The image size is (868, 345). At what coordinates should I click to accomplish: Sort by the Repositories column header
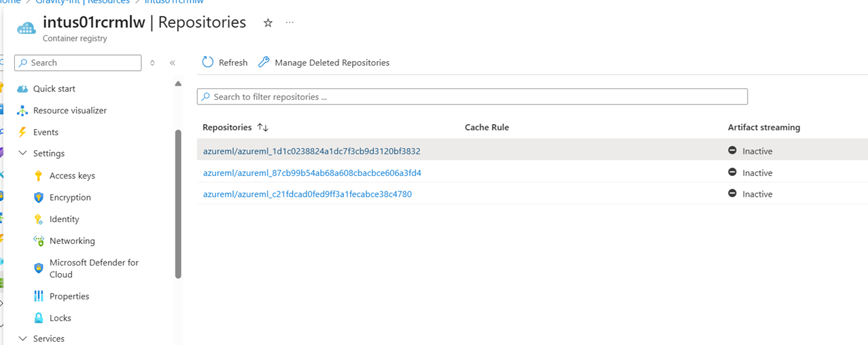click(227, 128)
